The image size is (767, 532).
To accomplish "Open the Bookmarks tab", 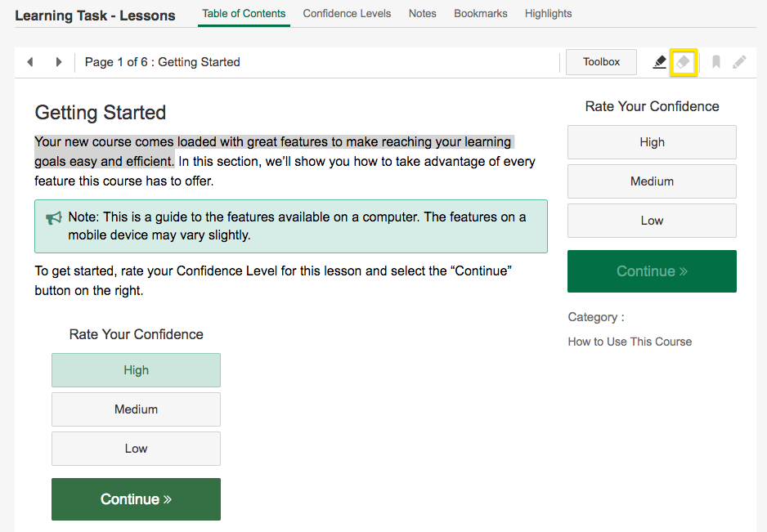I will [x=480, y=13].
